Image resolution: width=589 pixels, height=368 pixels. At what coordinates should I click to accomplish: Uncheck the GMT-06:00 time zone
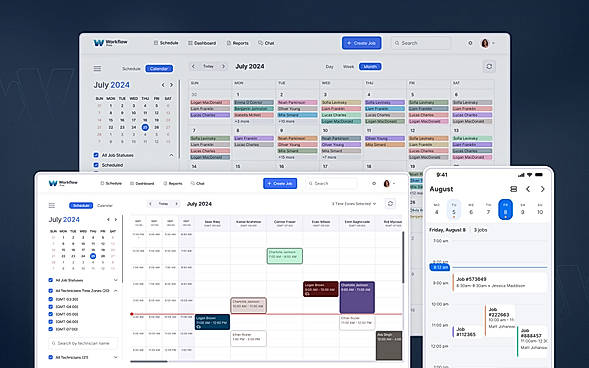click(x=51, y=322)
